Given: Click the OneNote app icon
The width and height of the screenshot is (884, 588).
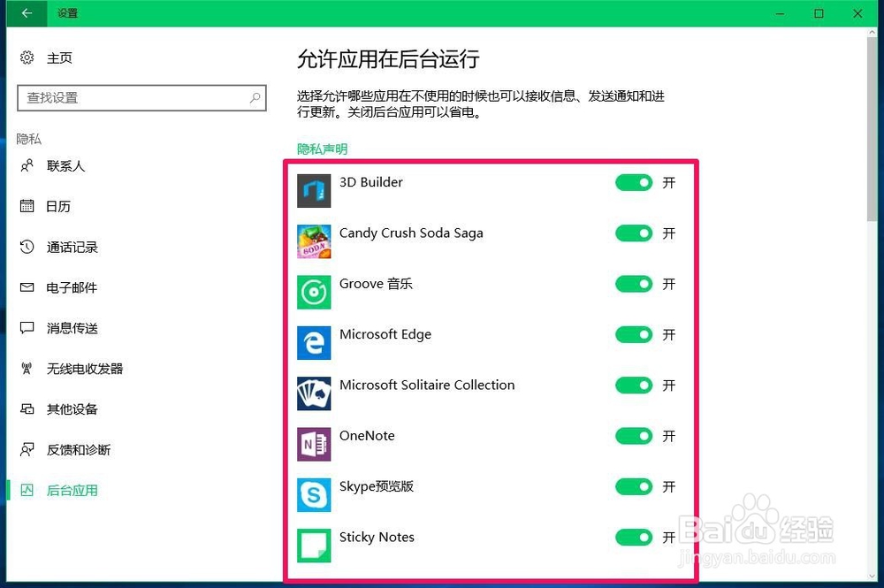Looking at the screenshot, I should (314, 444).
